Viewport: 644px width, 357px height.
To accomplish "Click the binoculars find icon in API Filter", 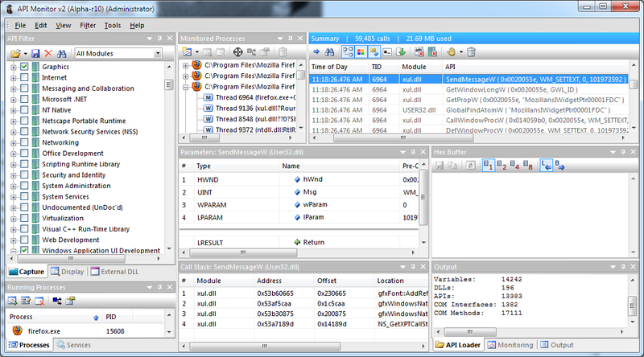I will point(62,53).
